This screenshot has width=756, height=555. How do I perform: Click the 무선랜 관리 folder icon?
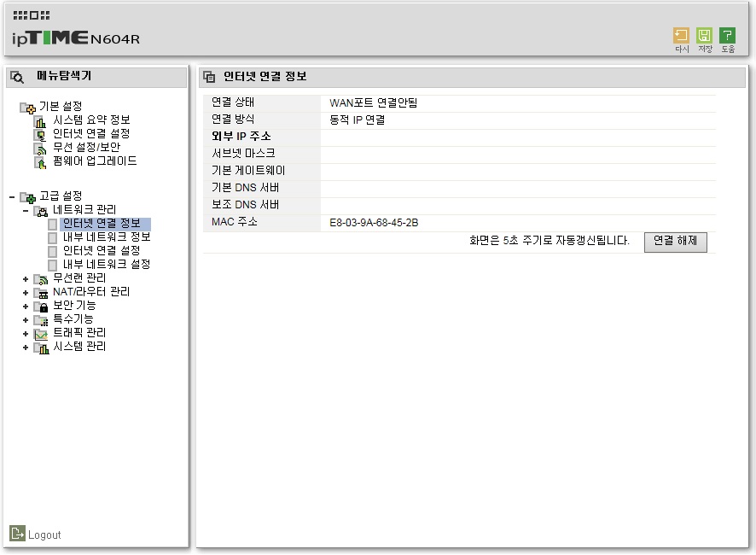(x=40, y=279)
